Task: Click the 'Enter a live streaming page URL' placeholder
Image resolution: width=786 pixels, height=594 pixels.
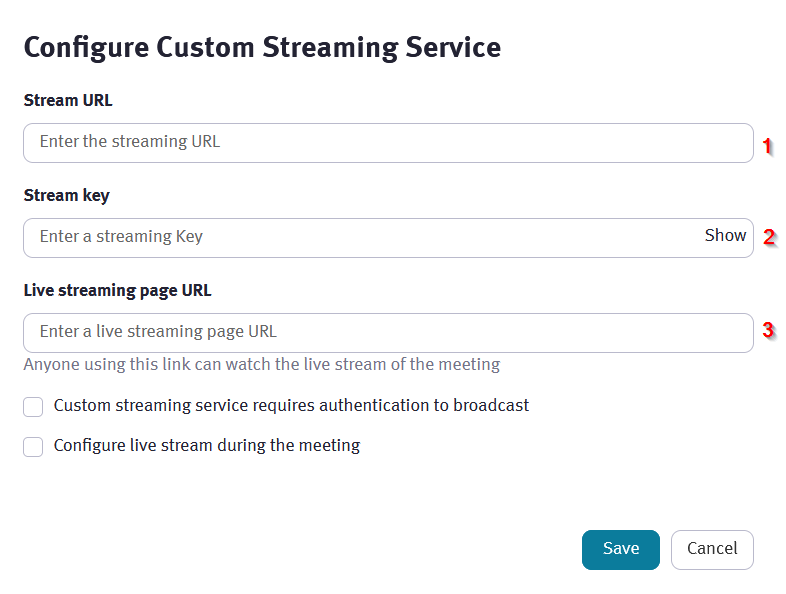Action: pyautogui.click(x=158, y=331)
